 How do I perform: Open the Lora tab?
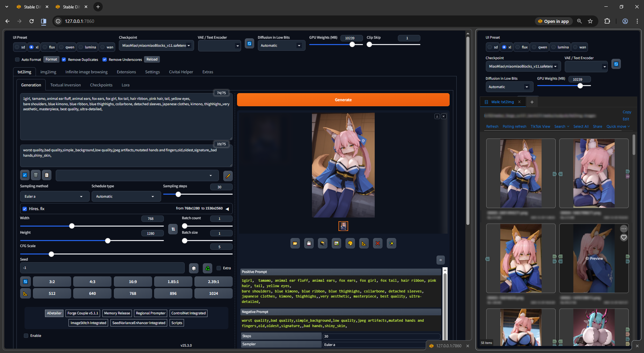126,85
